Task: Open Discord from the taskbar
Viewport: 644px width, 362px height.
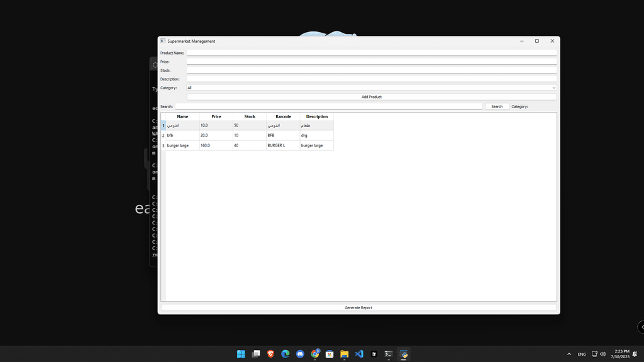Action: point(300,354)
